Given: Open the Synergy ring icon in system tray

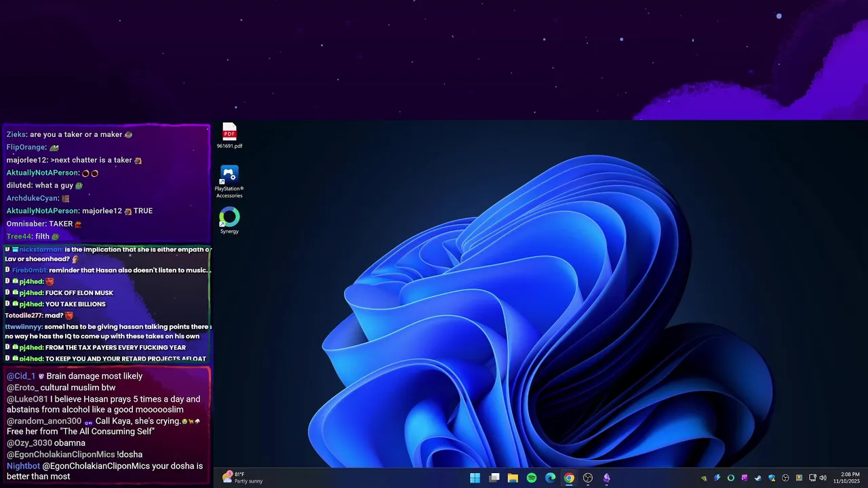Looking at the screenshot, I should (x=731, y=478).
